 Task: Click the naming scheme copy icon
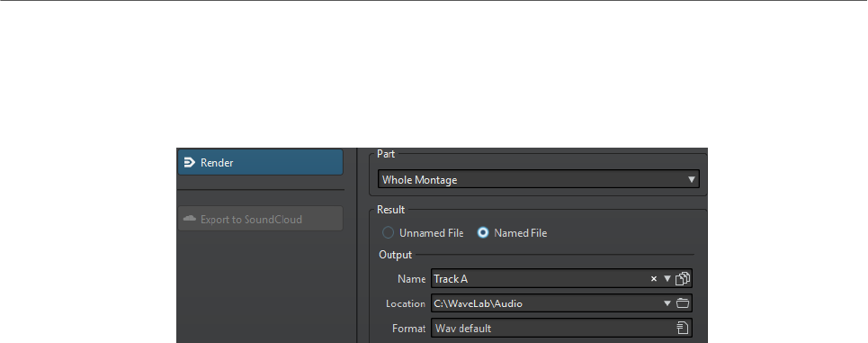[x=683, y=278]
